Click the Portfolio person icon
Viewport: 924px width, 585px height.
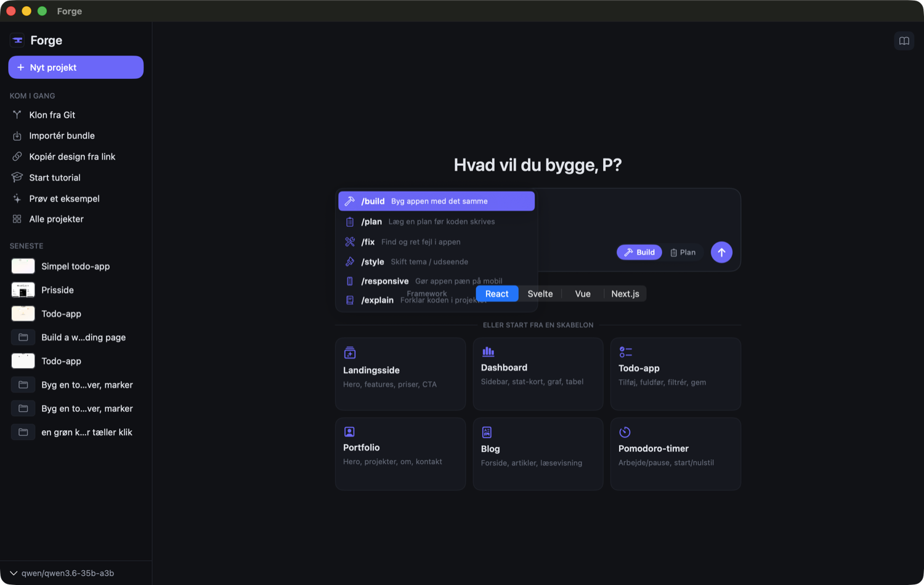[349, 432]
